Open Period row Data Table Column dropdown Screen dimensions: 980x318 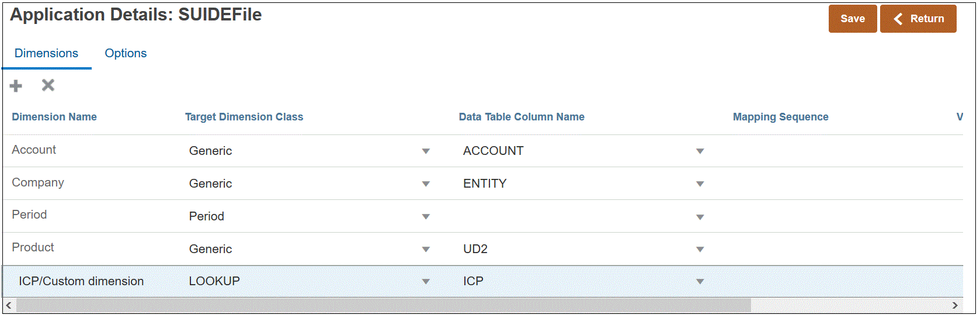[x=700, y=217]
